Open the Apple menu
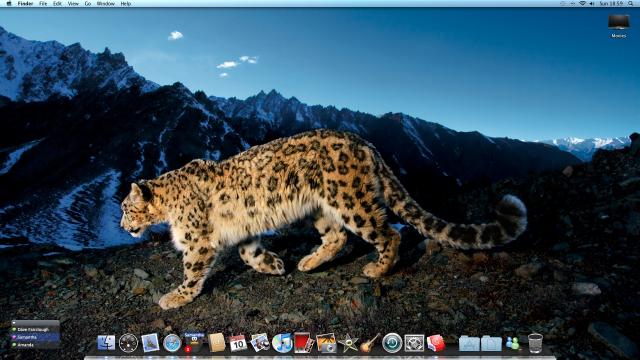640x360 pixels. [x=8, y=3]
